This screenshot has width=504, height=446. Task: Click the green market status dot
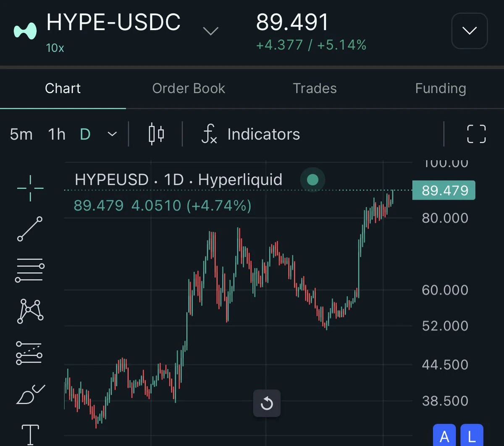[x=312, y=180]
